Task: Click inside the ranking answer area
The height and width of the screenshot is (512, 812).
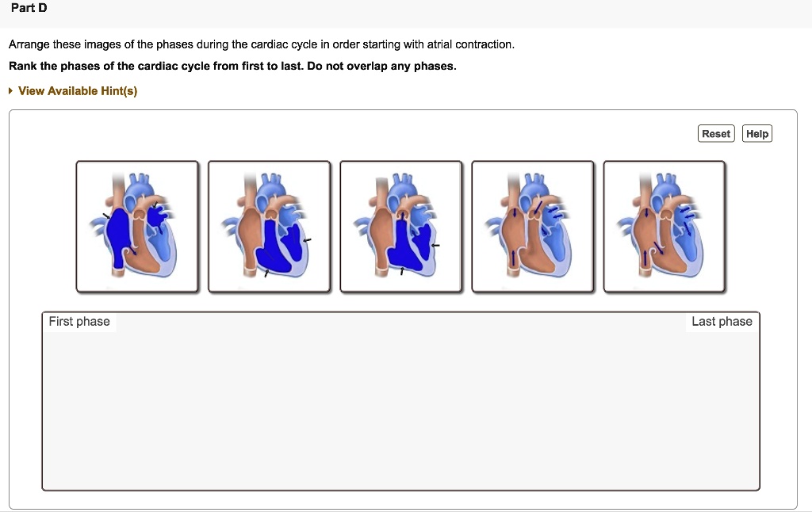Action: (400, 404)
